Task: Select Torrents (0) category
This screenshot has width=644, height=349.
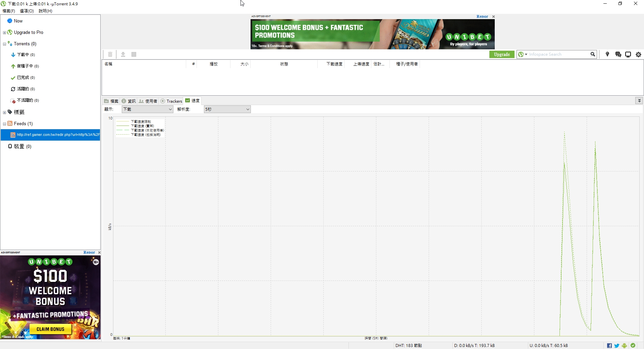Action: click(25, 44)
